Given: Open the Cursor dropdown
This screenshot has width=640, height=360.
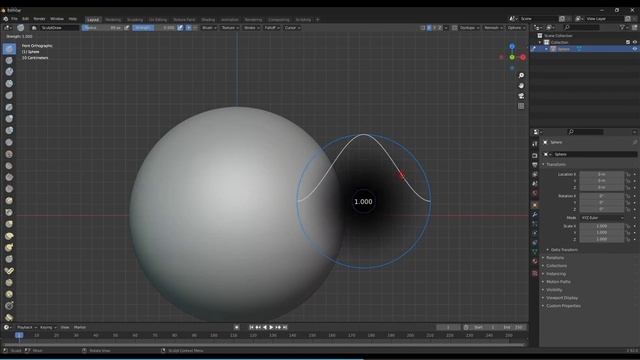Looking at the screenshot, I should pos(292,28).
